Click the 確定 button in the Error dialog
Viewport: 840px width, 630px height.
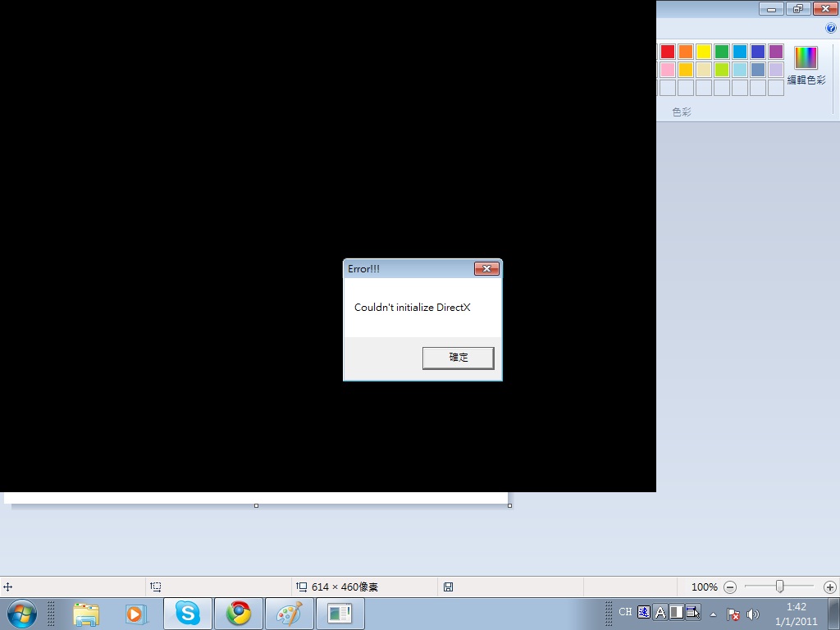tap(458, 358)
